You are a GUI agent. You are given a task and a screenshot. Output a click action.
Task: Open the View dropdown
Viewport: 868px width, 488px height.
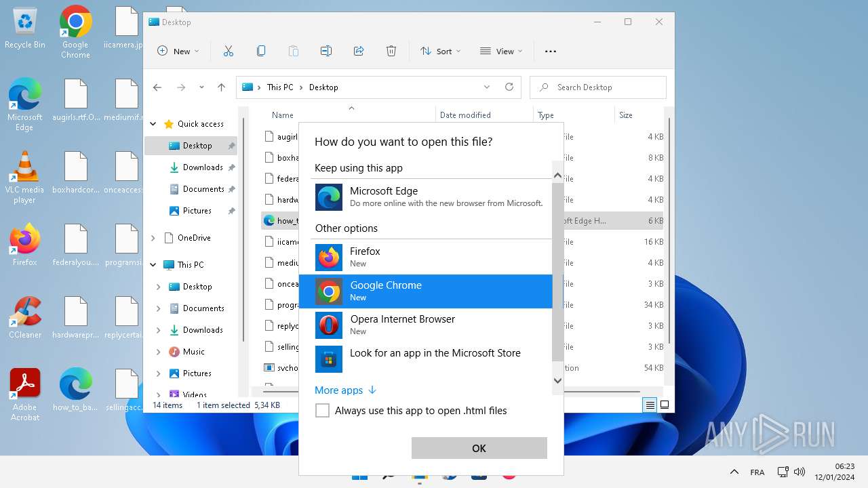(501, 51)
